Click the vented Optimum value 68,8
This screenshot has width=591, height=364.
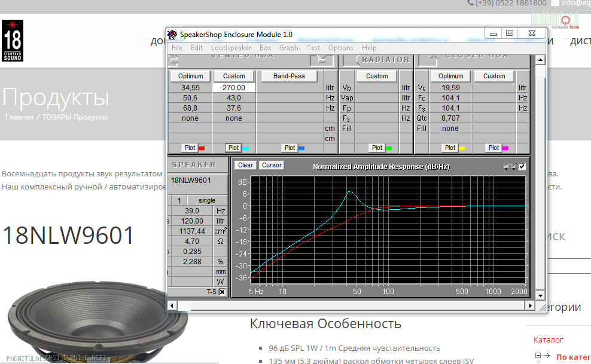click(x=190, y=108)
